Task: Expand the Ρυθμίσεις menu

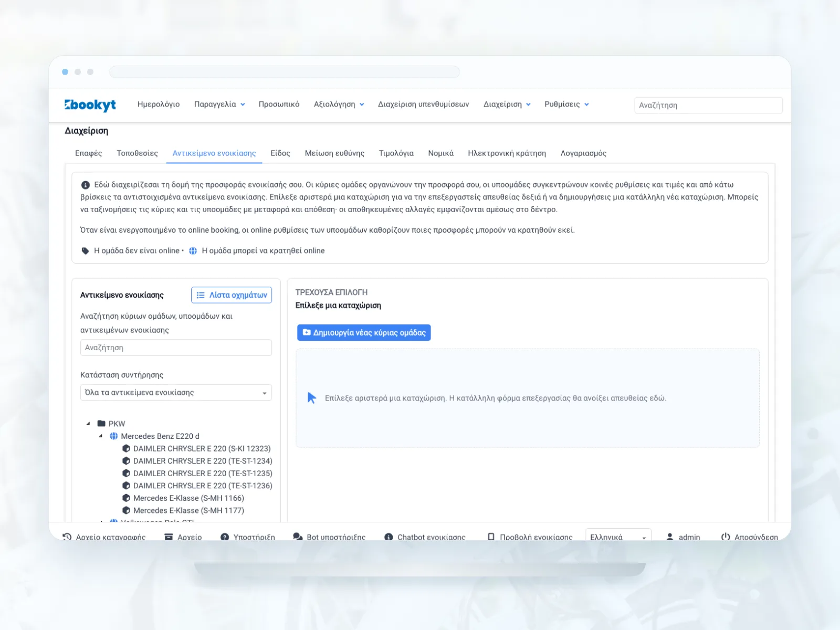Action: (x=566, y=104)
